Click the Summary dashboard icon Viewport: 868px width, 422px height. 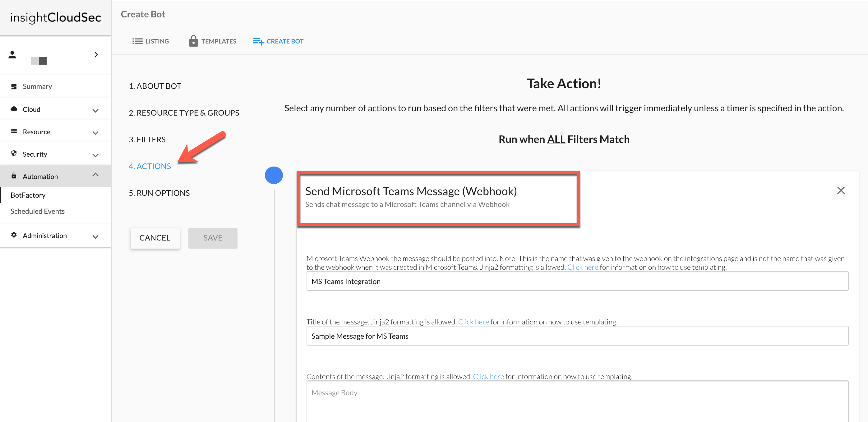[x=14, y=87]
